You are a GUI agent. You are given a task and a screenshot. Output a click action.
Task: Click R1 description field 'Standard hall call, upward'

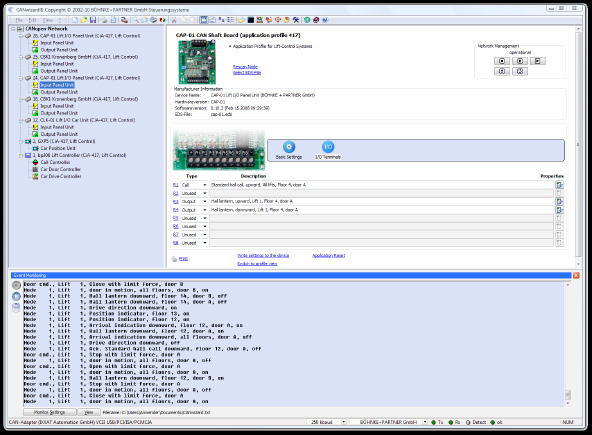pyautogui.click(x=381, y=185)
